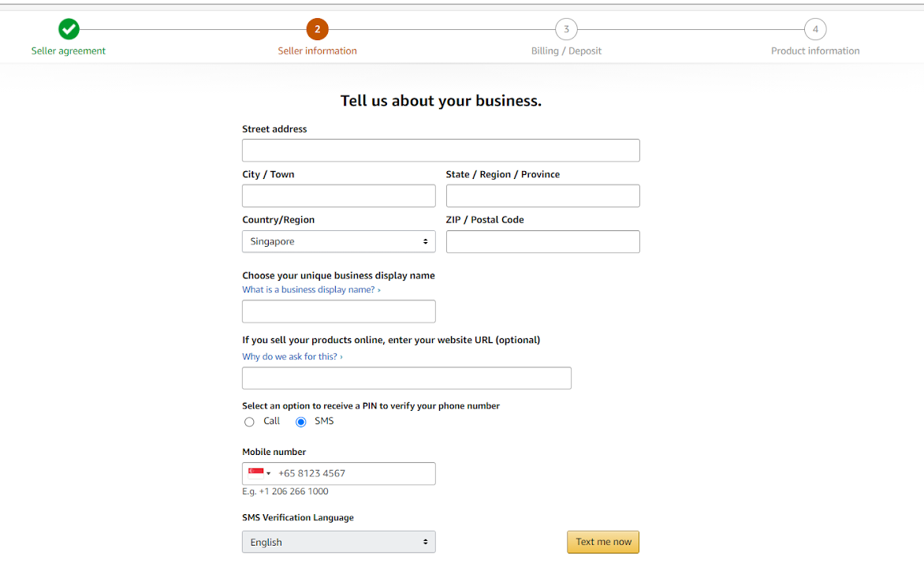Screen dimensions: 924x563
Task: Click the 'State / Region / Province' label
Action: pyautogui.click(x=503, y=174)
